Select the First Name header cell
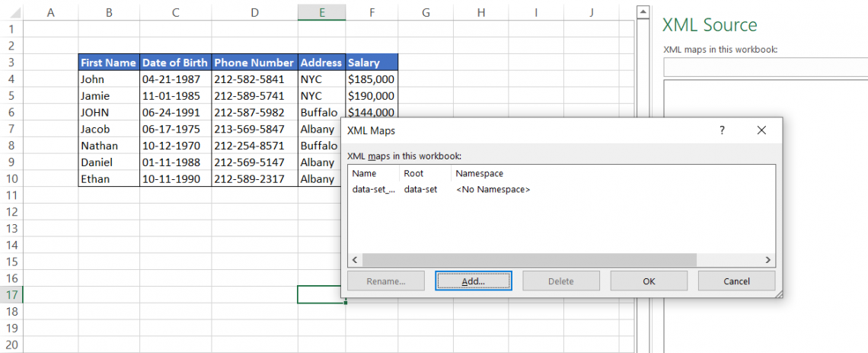 109,63
